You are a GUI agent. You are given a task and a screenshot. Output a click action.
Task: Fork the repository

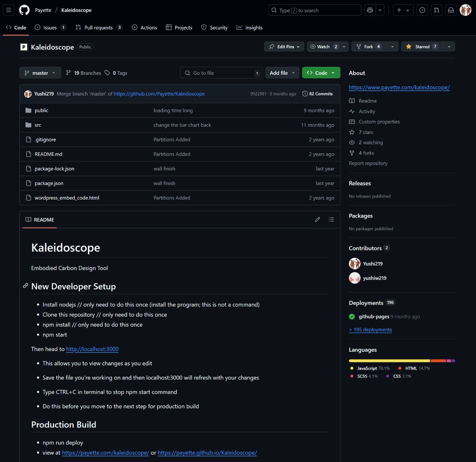click(369, 47)
